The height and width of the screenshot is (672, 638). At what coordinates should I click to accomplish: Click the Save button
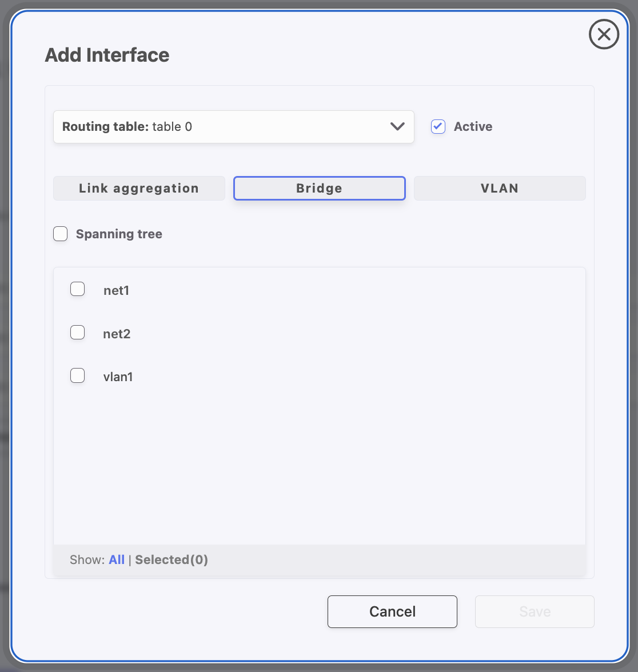pos(535,612)
